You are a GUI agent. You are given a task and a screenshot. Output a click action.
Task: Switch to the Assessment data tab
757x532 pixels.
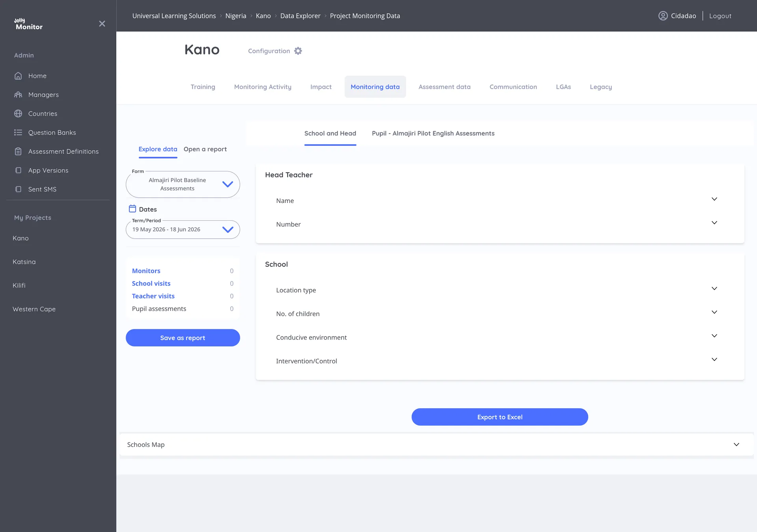click(x=444, y=87)
